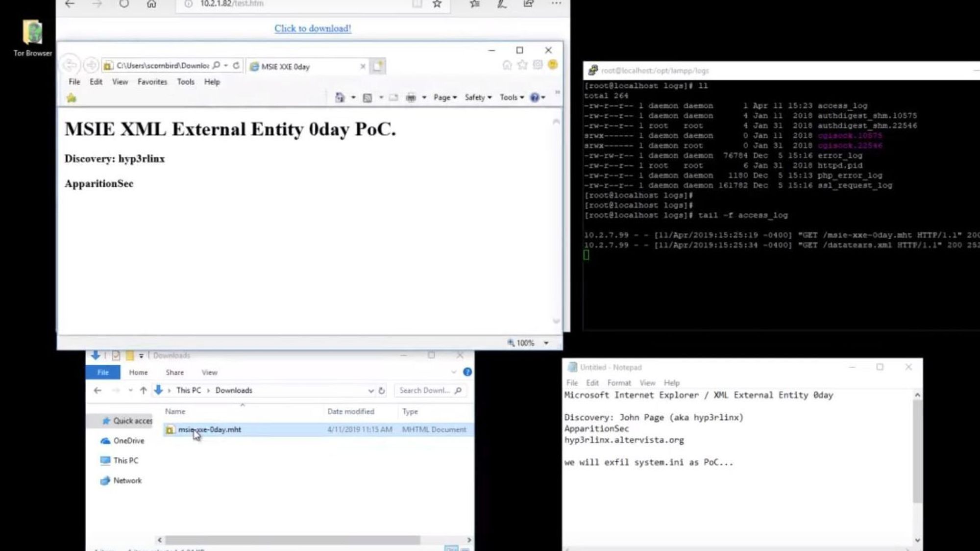980x551 pixels.
Task: Expand the Explorer ribbon chevron
Action: pos(453,372)
